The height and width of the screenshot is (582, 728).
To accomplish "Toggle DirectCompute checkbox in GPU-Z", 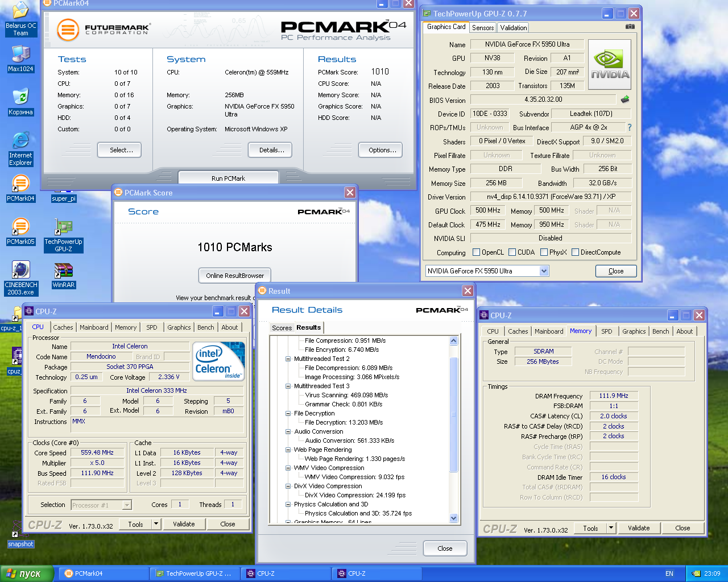I will pos(576,252).
